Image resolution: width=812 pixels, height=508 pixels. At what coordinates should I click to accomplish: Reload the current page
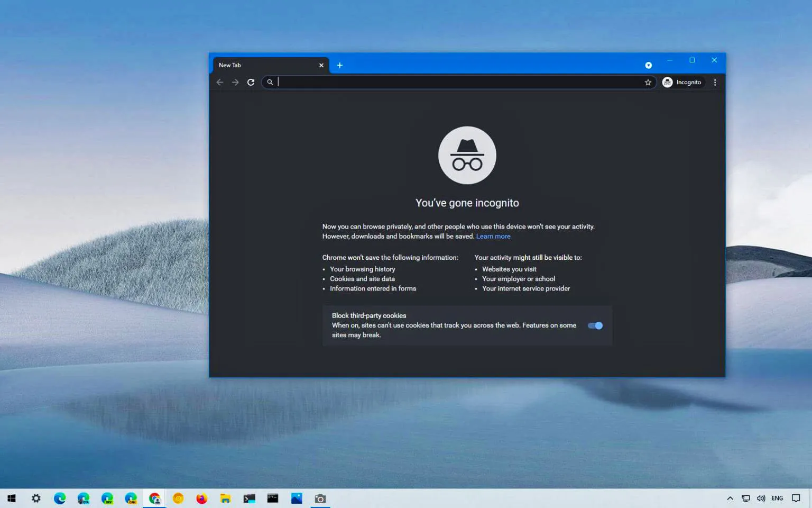click(x=251, y=82)
